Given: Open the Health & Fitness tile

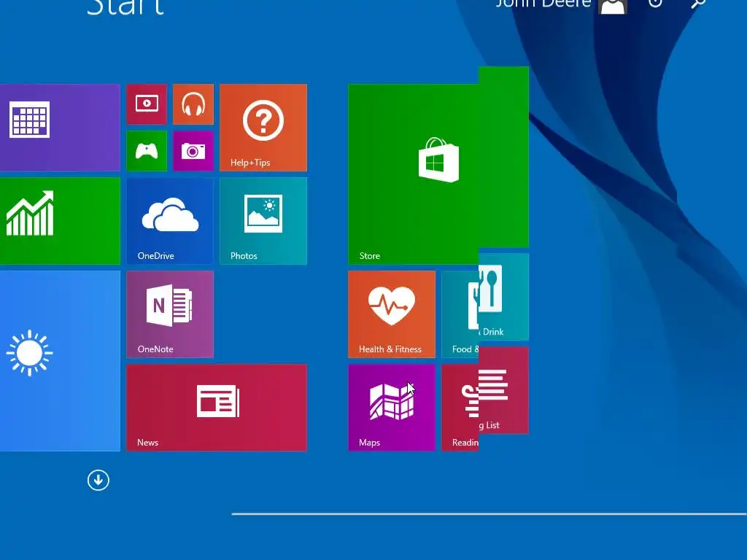Looking at the screenshot, I should click(392, 314).
